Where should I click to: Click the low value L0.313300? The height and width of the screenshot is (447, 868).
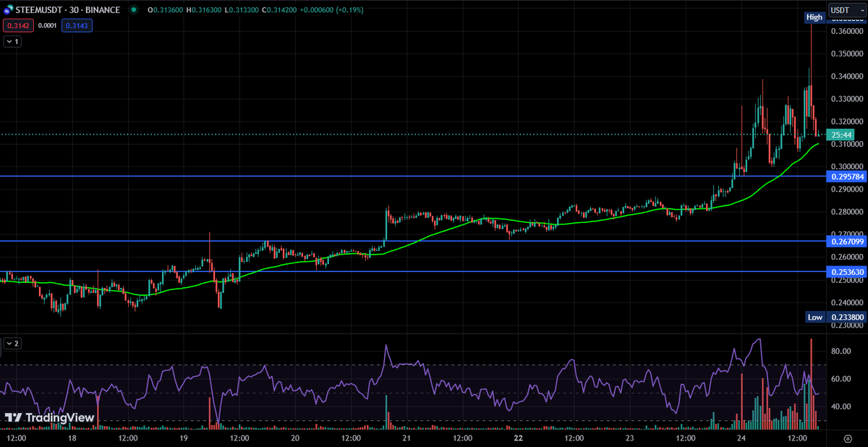point(241,10)
